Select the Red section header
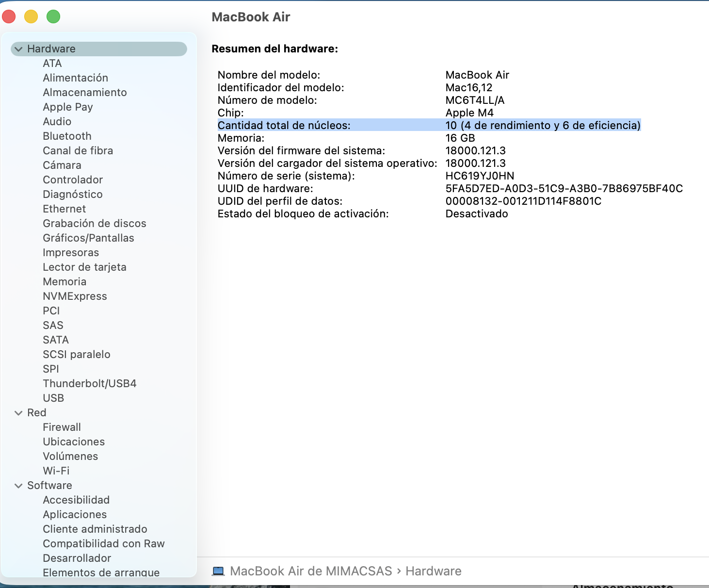This screenshot has height=588, width=709. point(37,413)
